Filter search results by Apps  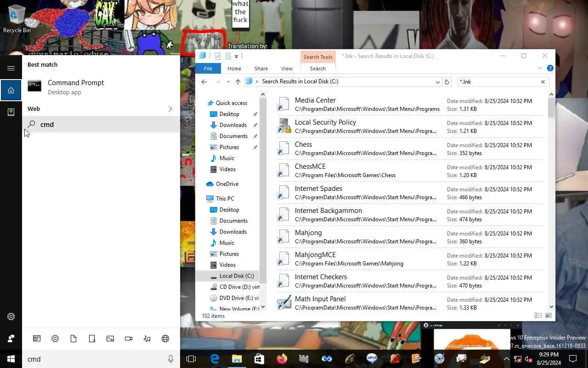pos(37,339)
